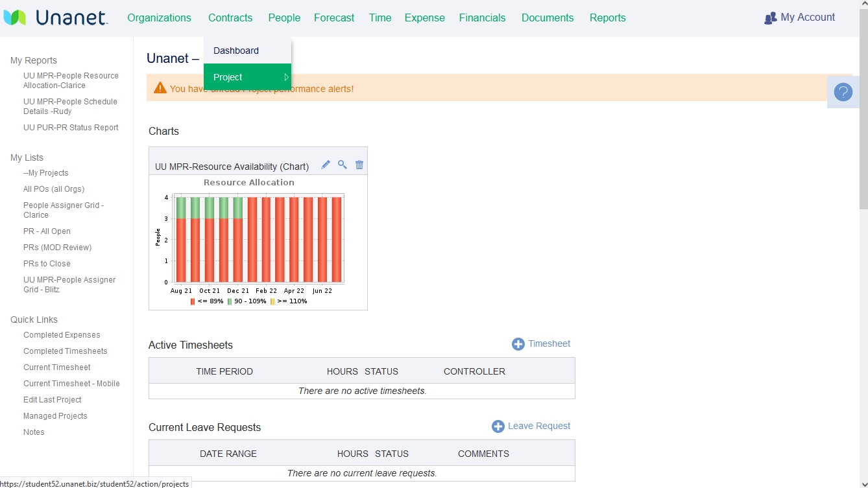This screenshot has height=488, width=868.
Task: View the UU PUR-PR Status Report
Action: tap(71, 127)
